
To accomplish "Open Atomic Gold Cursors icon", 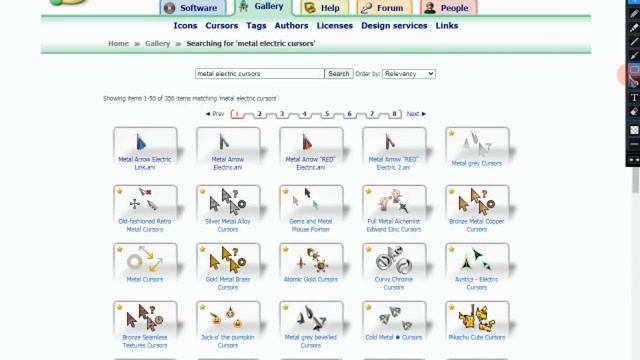I will pos(311,259).
